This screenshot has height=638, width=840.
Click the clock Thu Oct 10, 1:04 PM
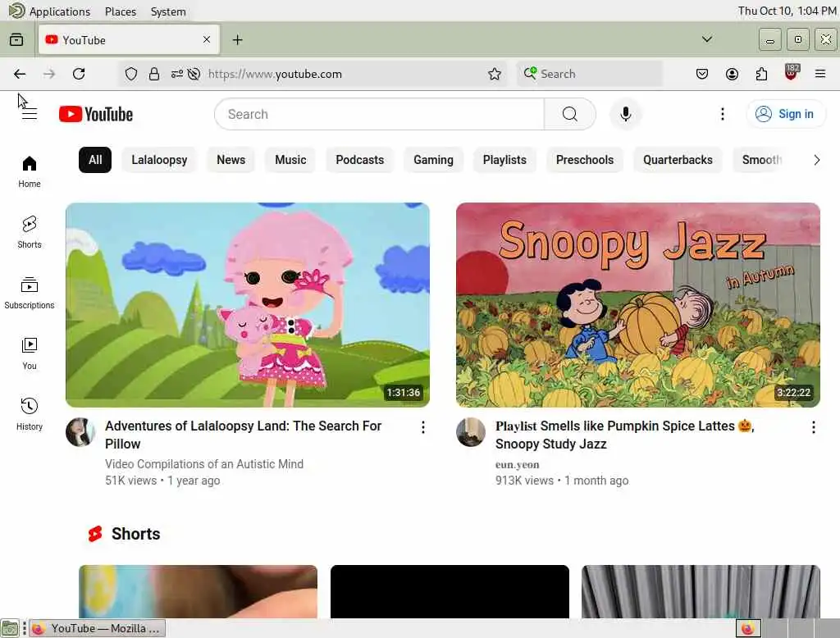[x=787, y=11]
